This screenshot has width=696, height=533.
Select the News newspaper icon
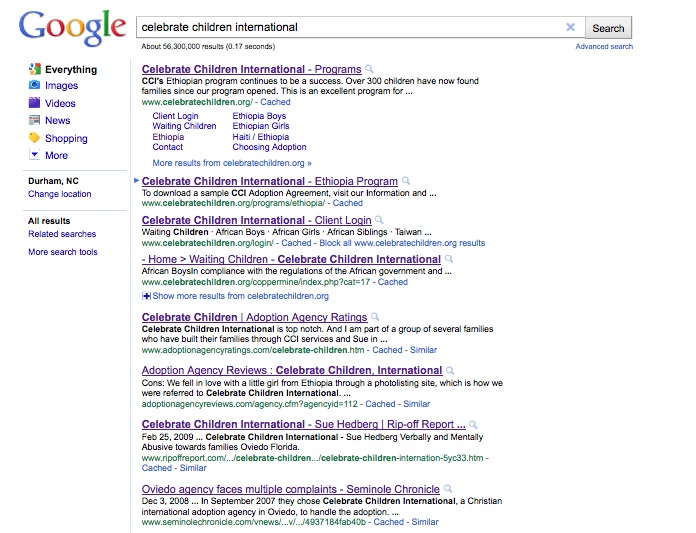point(34,120)
